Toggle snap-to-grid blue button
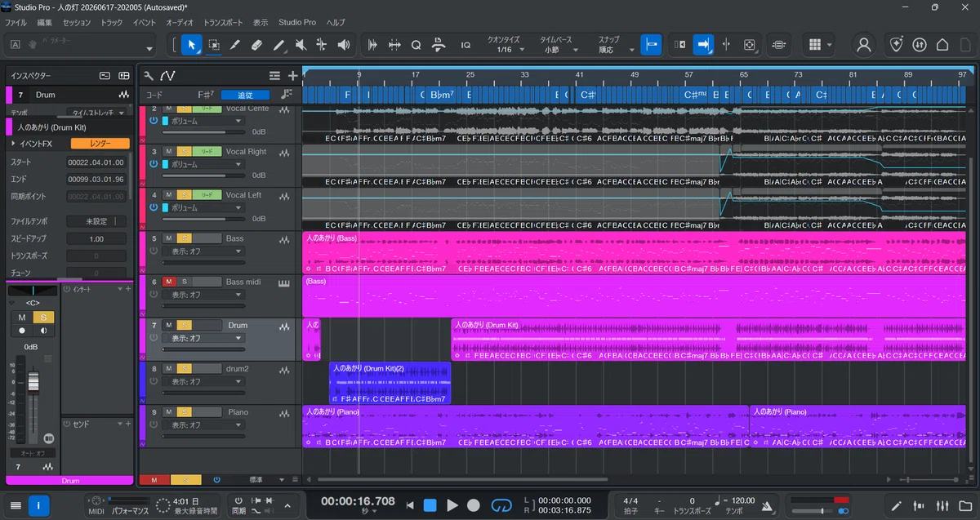The width and height of the screenshot is (980, 520). [651, 45]
